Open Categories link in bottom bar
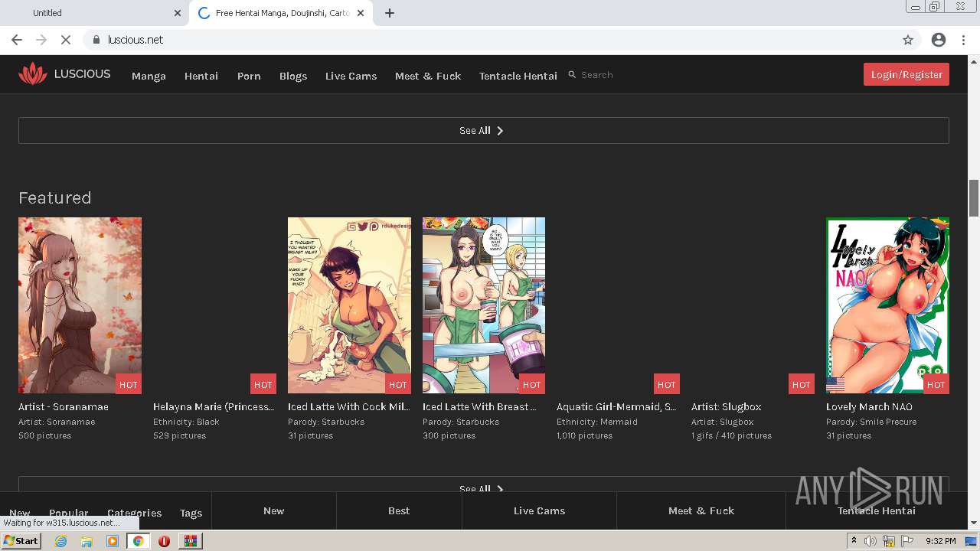Image resolution: width=980 pixels, height=551 pixels. click(x=134, y=513)
